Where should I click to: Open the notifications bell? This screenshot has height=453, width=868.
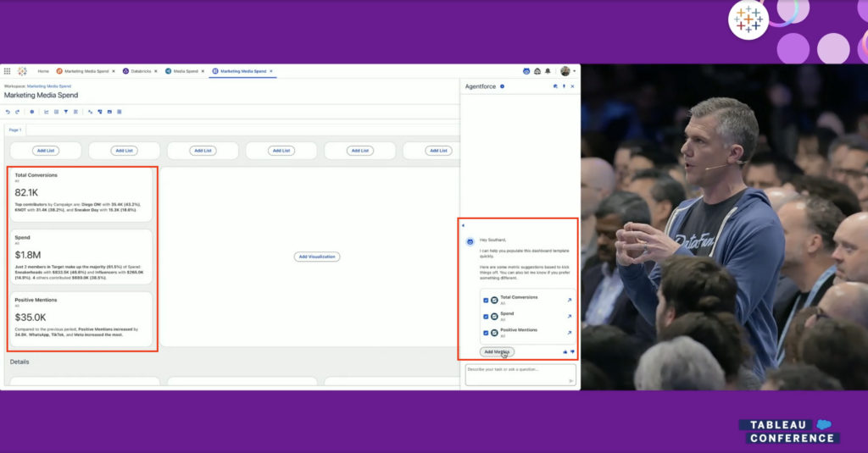pyautogui.click(x=548, y=71)
